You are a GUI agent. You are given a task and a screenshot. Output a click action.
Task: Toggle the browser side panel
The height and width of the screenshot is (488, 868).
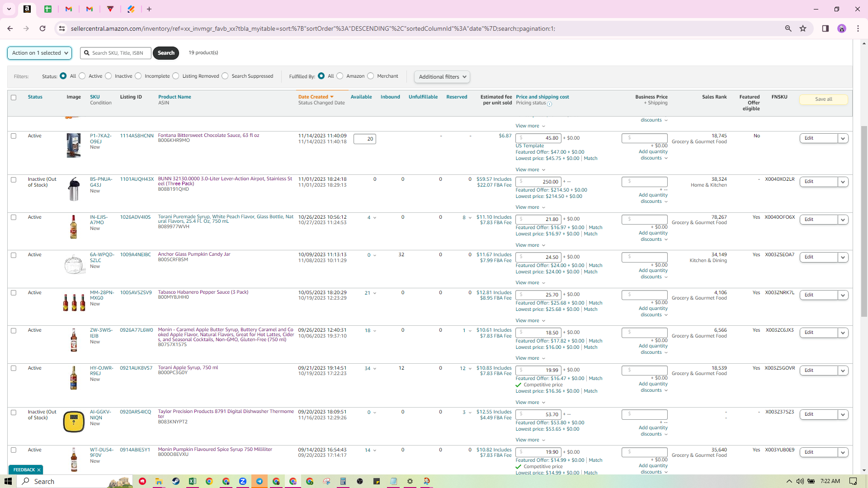pyautogui.click(x=825, y=28)
